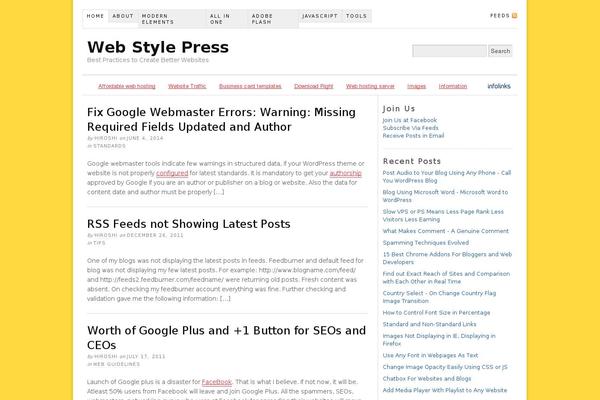600x400 pixels.
Task: Open Worth of Google Plus post title
Action: (x=226, y=338)
